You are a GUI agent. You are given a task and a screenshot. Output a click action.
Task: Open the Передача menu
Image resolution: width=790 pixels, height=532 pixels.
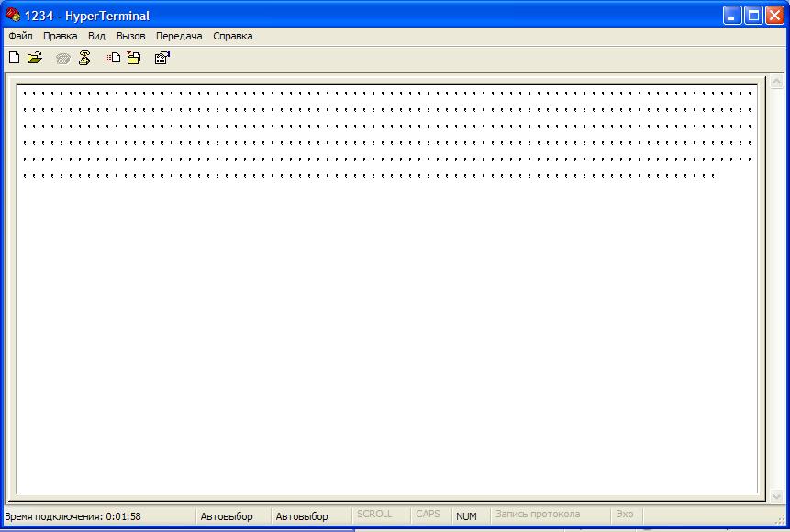coord(179,36)
